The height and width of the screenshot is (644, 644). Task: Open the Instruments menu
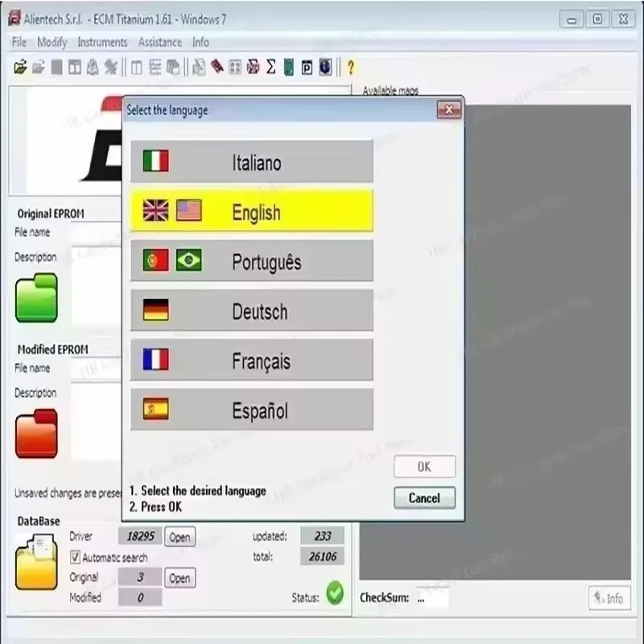pyautogui.click(x=102, y=42)
